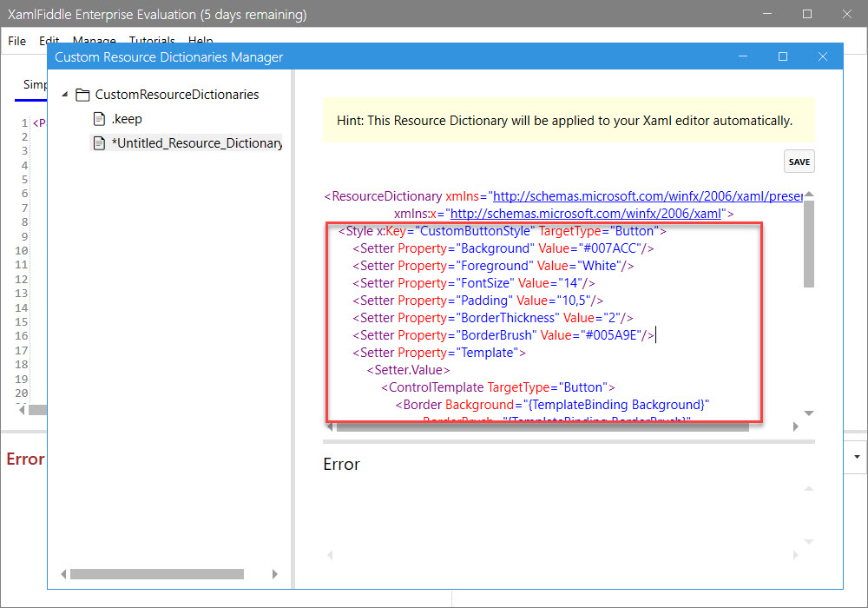Click the #005A9E BorderBrush value
This screenshot has width=868, height=608.
click(x=613, y=335)
